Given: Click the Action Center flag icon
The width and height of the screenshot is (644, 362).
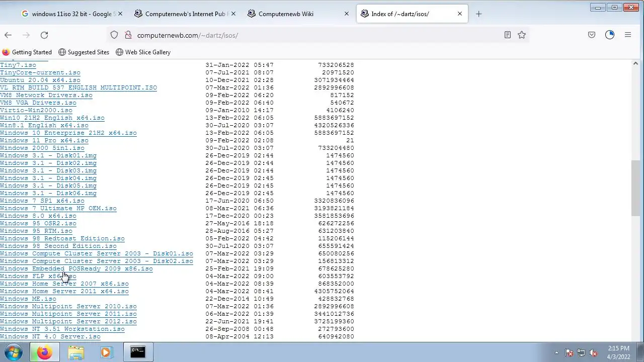Looking at the screenshot, I should pos(569,353).
